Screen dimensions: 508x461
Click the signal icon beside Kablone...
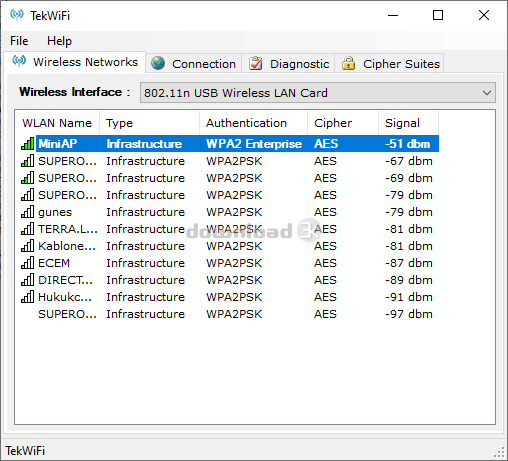click(27, 246)
